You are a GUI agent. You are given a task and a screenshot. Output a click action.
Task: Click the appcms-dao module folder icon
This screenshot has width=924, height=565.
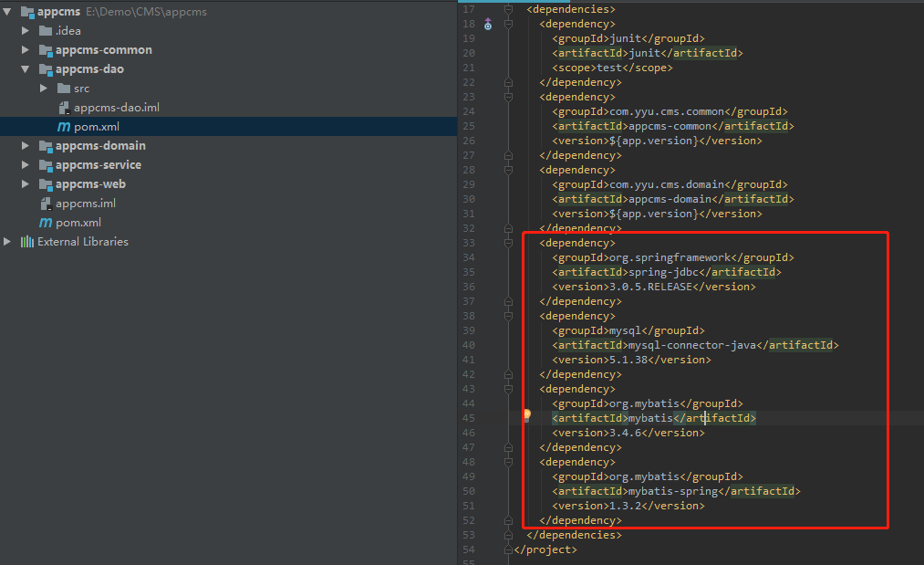[x=46, y=69]
